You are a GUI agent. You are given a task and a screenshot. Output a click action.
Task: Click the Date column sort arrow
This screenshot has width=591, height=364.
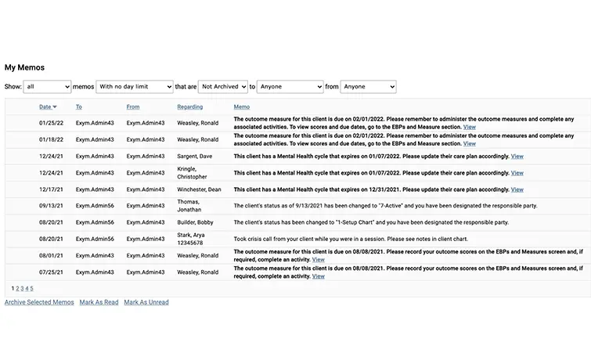click(55, 107)
